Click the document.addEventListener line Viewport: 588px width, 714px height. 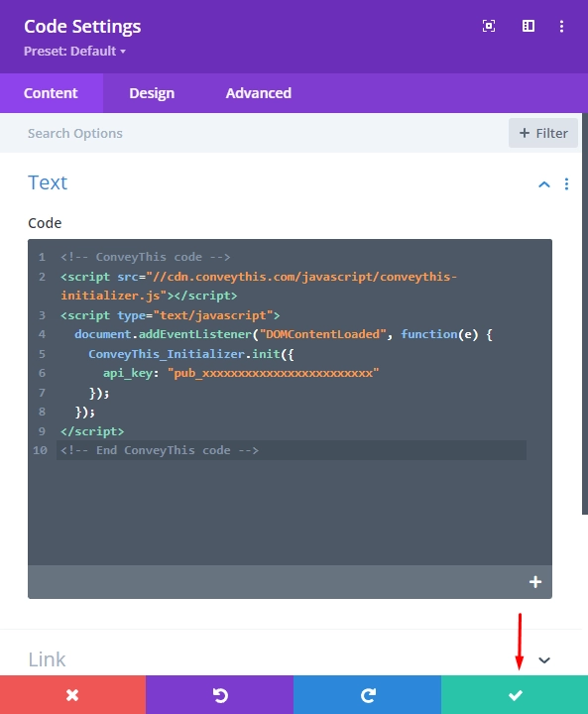pos(284,334)
